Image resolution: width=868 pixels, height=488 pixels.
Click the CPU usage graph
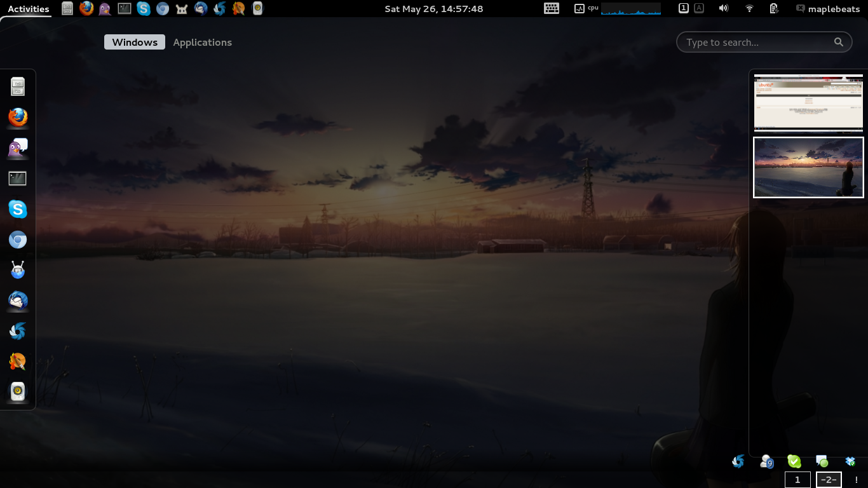coord(631,8)
